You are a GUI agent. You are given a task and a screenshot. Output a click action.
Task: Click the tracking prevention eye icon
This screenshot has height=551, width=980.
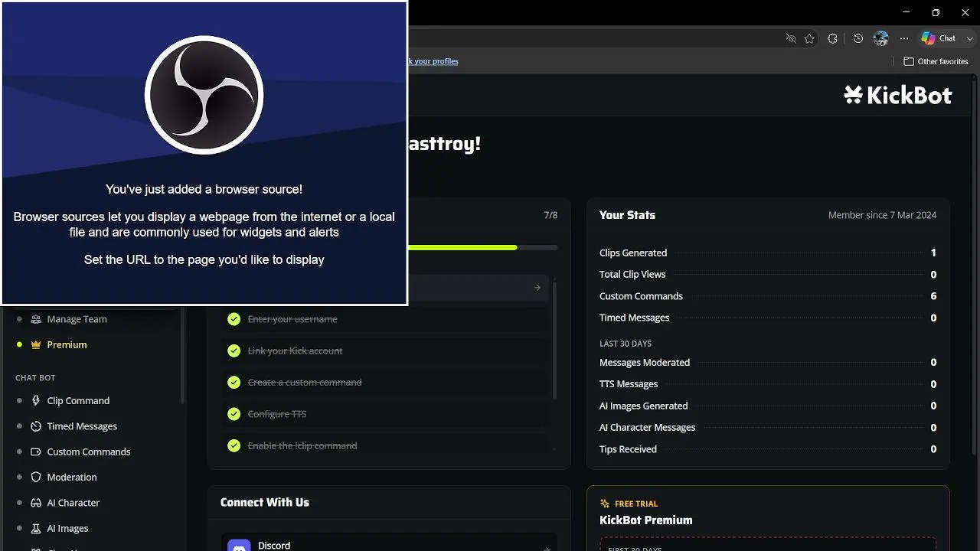[x=791, y=38]
